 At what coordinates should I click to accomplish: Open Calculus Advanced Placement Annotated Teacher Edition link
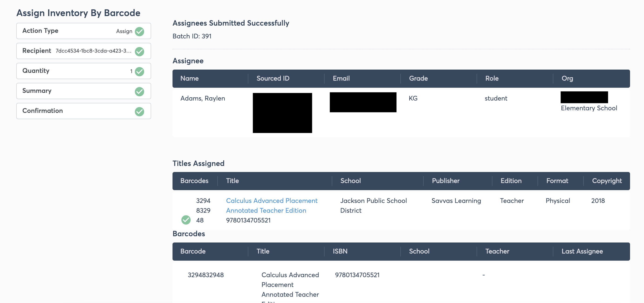(272, 205)
